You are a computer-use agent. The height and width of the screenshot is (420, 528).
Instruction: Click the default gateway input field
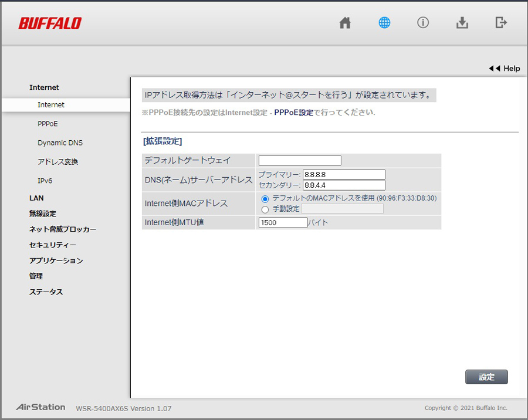point(300,161)
